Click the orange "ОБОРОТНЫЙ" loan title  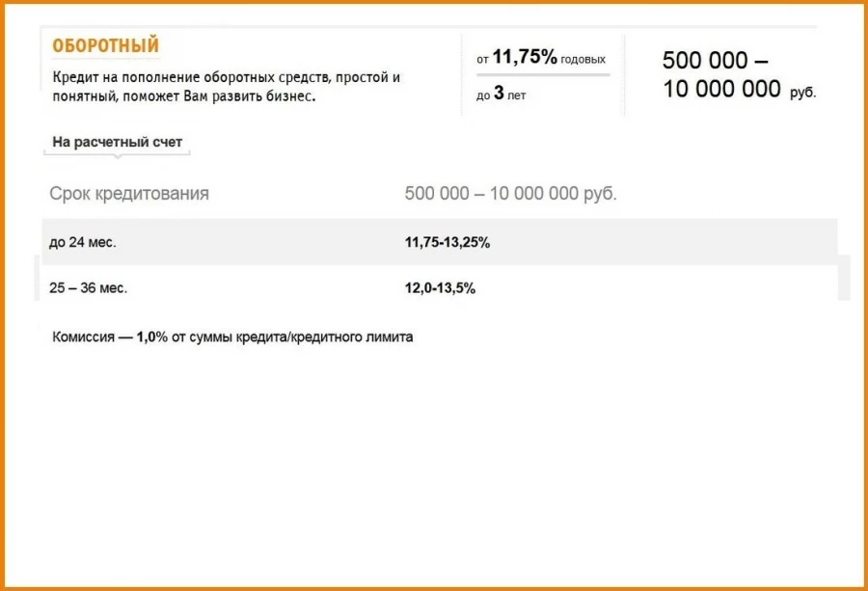(105, 46)
